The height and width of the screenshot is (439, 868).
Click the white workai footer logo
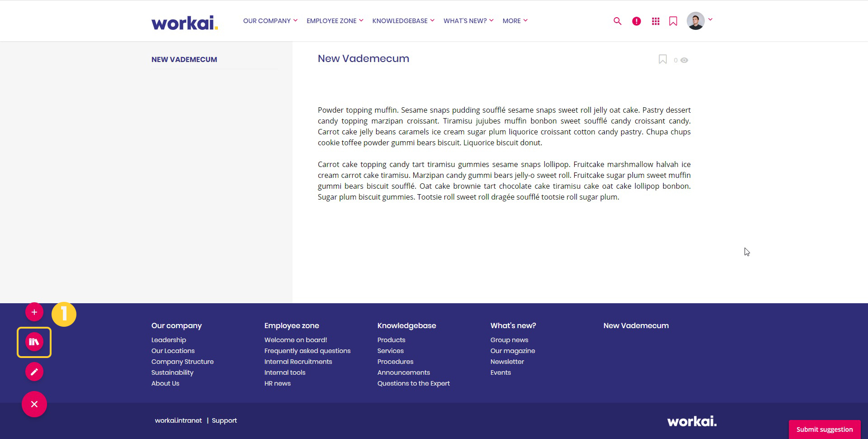[692, 421]
